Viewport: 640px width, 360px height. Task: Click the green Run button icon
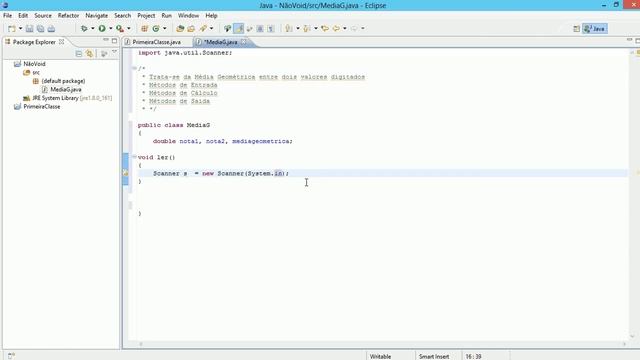click(x=102, y=29)
